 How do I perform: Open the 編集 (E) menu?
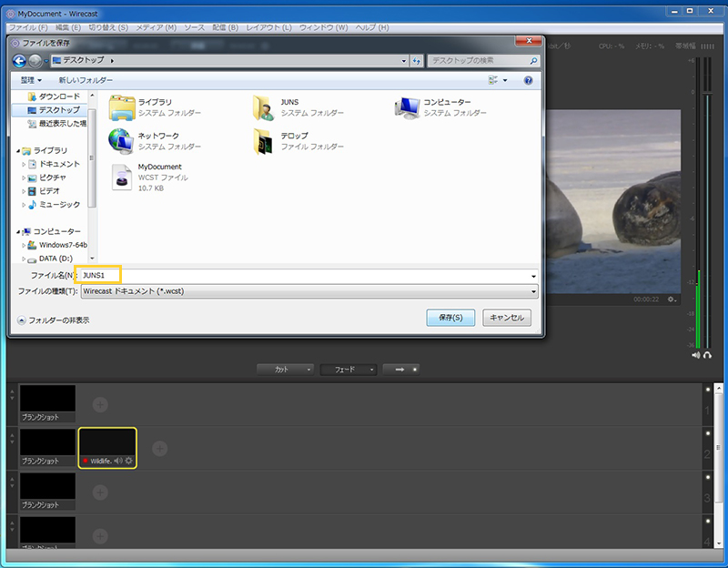point(68,27)
